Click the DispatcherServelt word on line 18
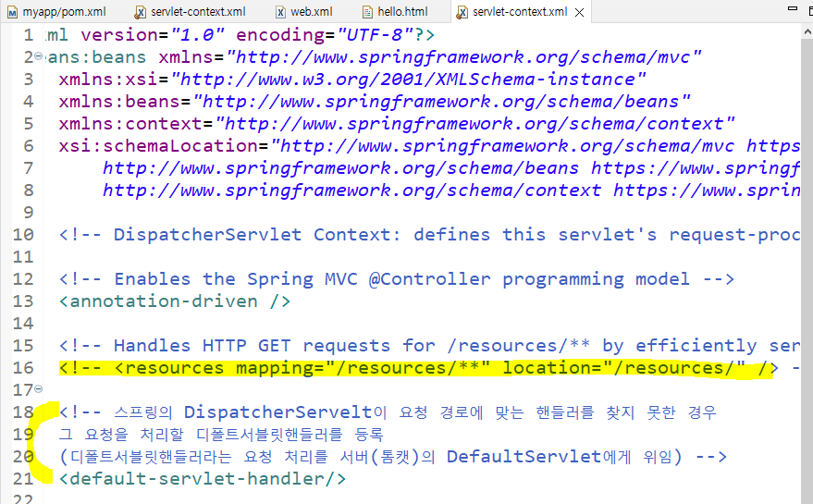Image resolution: width=813 pixels, height=504 pixels. [278, 412]
